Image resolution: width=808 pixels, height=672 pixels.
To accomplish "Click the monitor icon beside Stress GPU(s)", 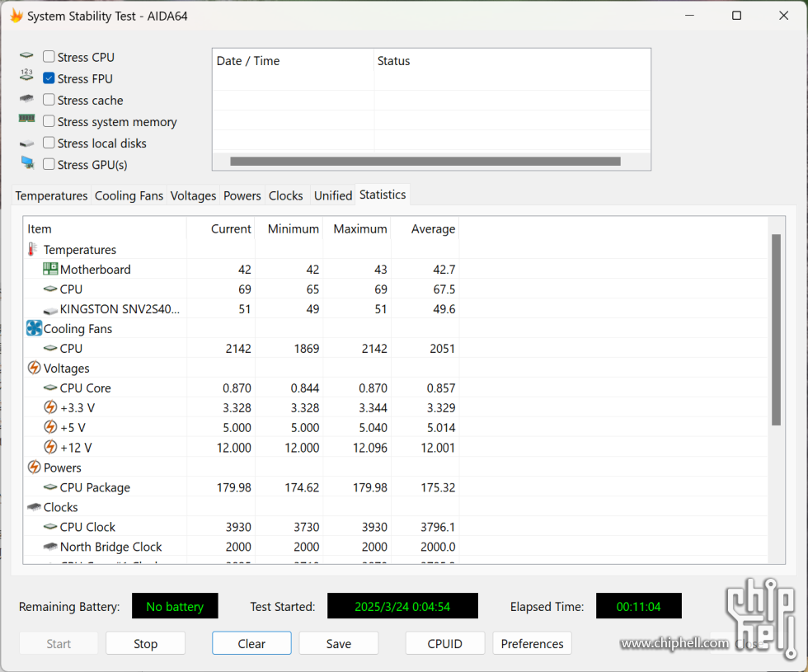I will click(27, 163).
